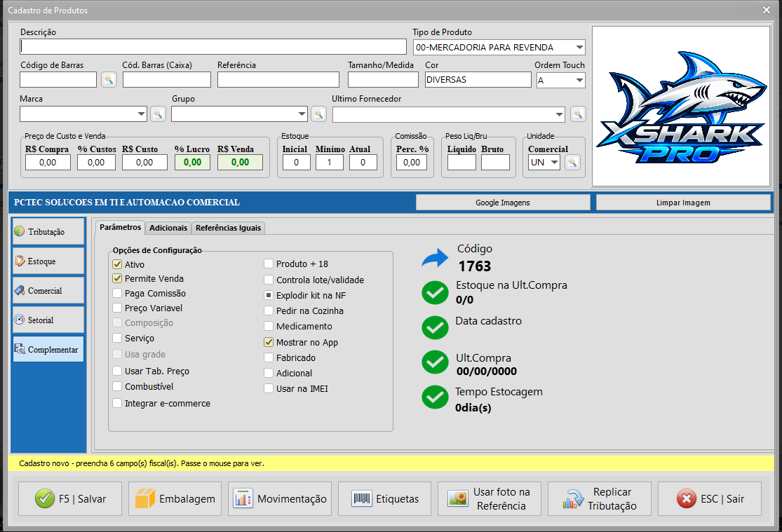Open the Marca search magnifier

coord(158,114)
